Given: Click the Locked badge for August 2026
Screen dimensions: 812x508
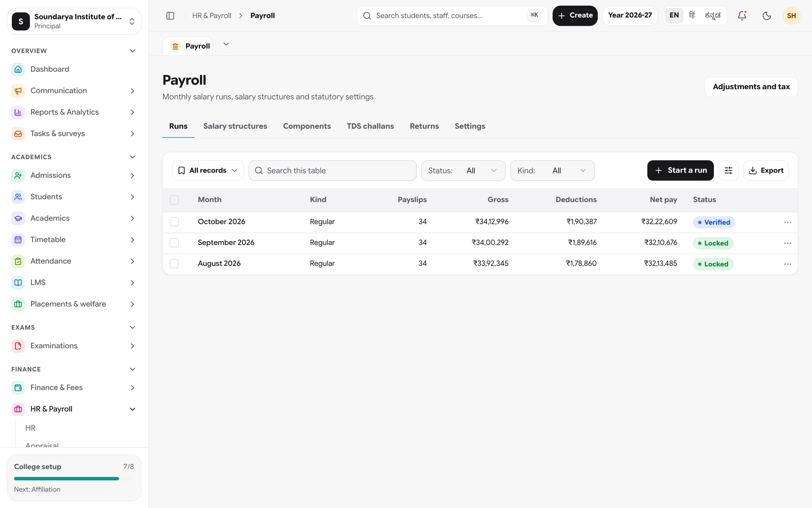Looking at the screenshot, I should [x=713, y=264].
